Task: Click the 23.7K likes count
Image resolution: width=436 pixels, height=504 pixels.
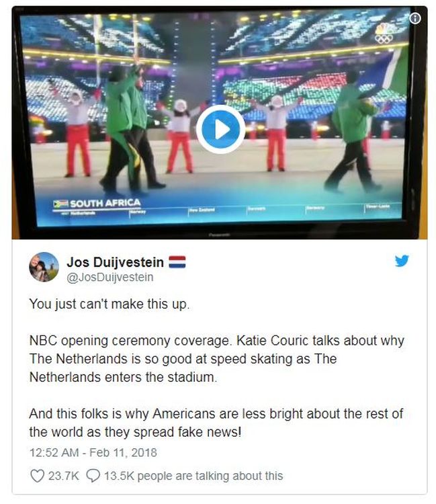Action: coord(64,476)
